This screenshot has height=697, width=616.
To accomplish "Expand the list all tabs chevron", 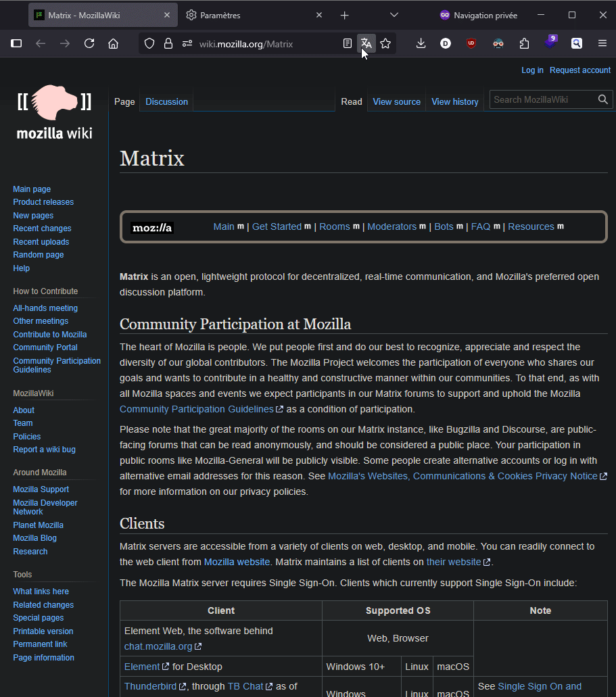I will click(394, 15).
